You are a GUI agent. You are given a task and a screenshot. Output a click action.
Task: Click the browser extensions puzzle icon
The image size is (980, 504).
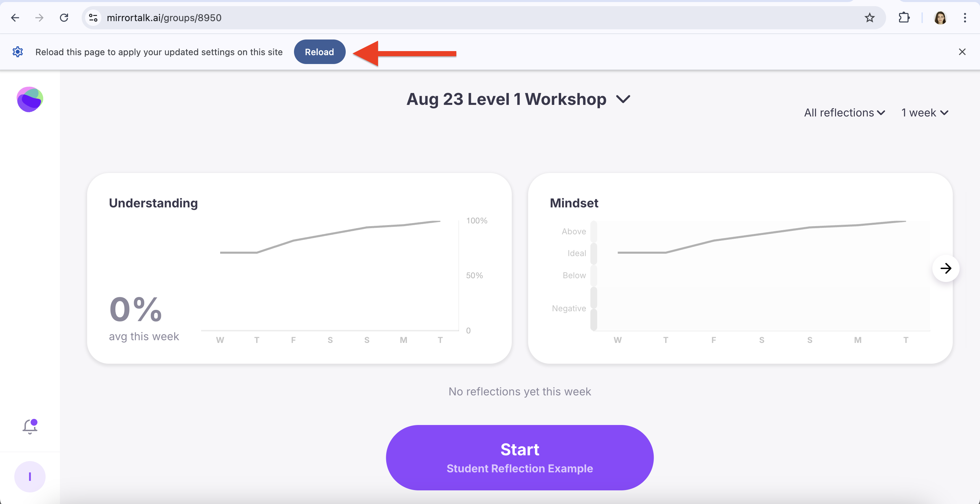point(903,17)
